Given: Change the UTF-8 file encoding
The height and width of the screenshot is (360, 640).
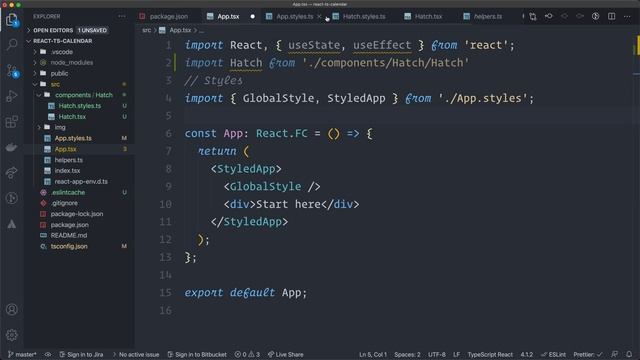Looking at the screenshot, I should [437, 355].
